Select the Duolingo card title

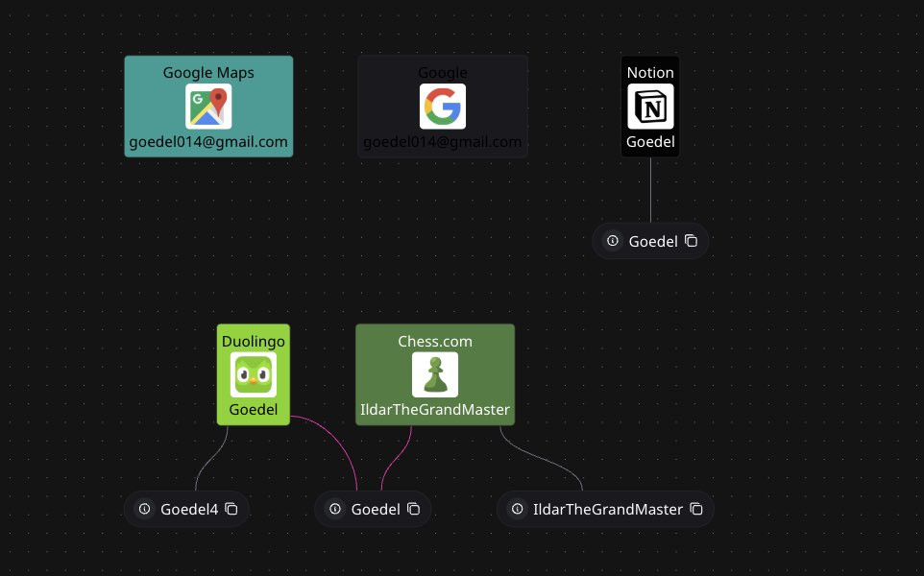(x=254, y=342)
